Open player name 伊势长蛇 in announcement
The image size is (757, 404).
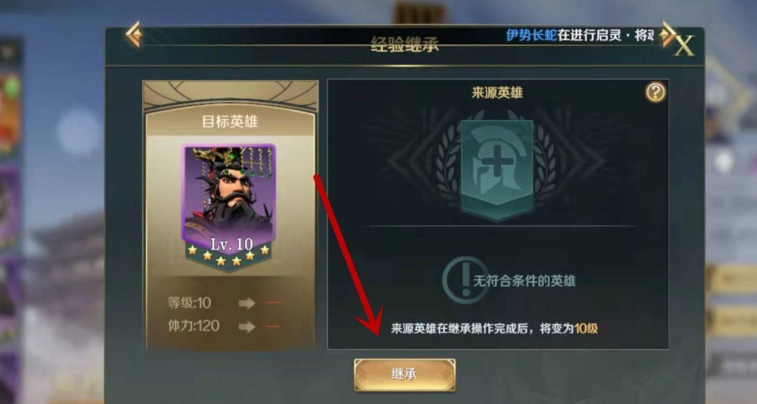[x=531, y=35]
